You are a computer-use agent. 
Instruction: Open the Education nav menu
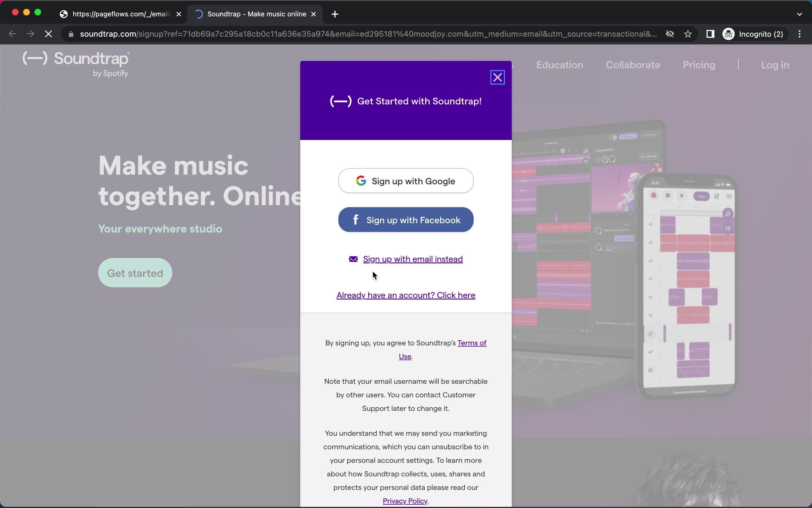click(x=559, y=65)
